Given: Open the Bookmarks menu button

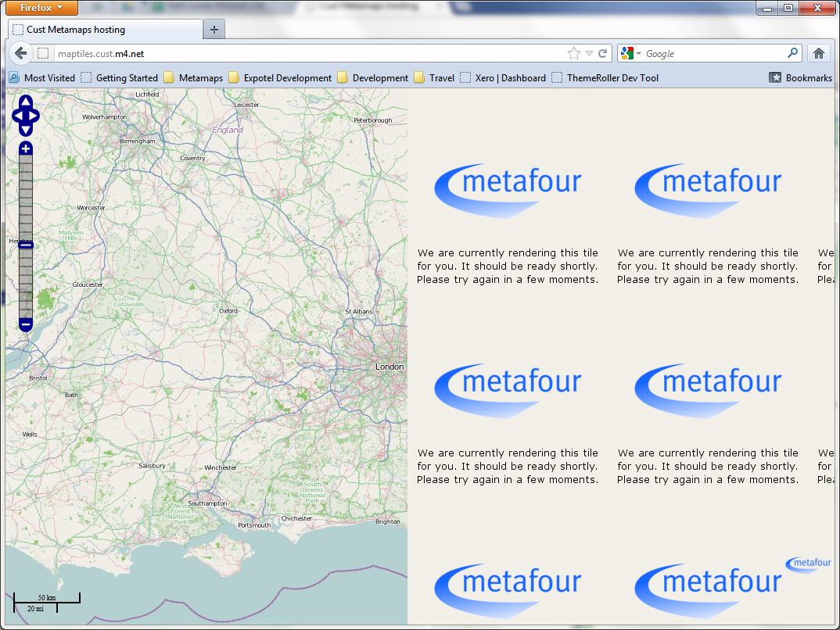Looking at the screenshot, I should 800,77.
